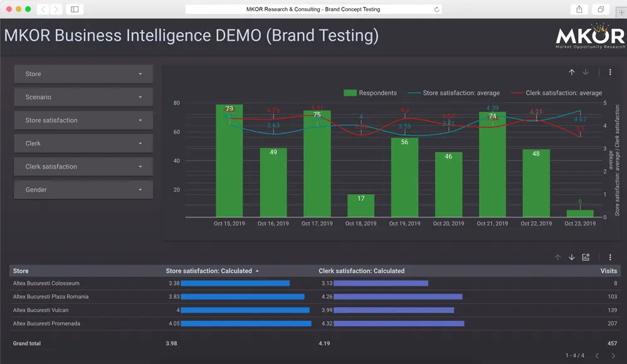Image resolution: width=627 pixels, height=364 pixels.
Task: Click the Safari address bar
Action: pos(313,9)
